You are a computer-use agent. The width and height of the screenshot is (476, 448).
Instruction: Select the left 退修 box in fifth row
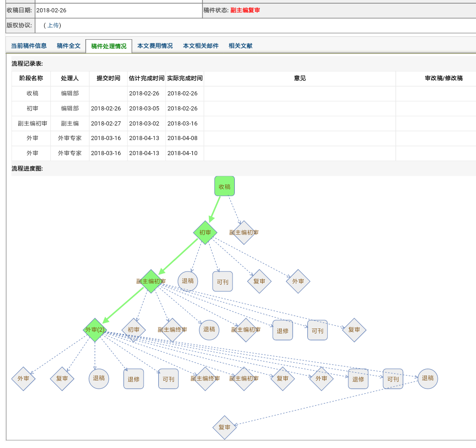[134, 379]
